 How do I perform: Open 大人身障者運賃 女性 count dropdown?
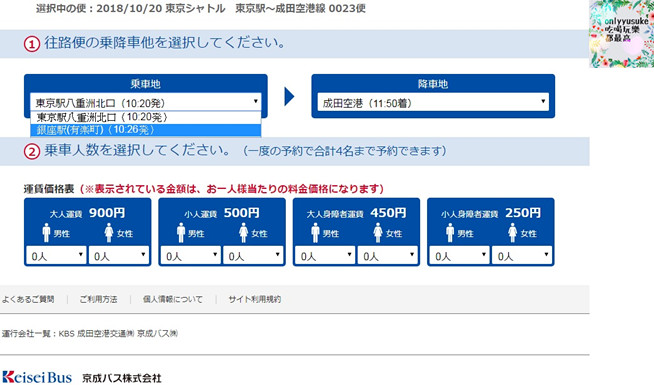[387, 255]
